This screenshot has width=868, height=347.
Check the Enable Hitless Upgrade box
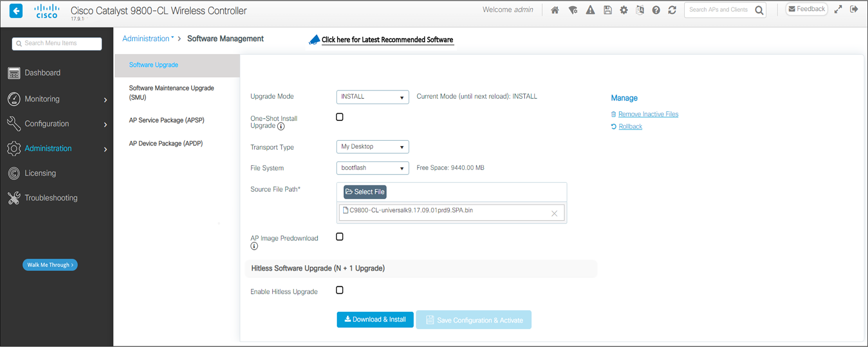339,290
